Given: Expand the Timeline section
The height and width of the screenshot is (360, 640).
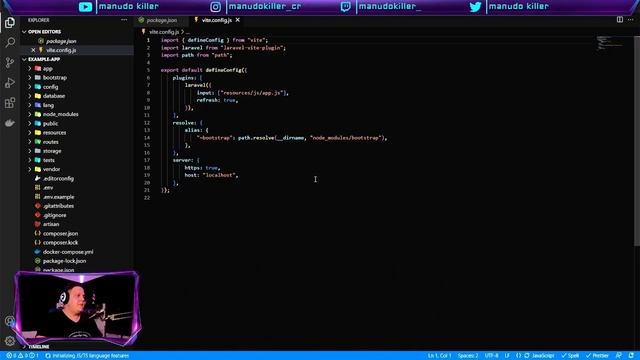Looking at the screenshot, I should 39,347.
